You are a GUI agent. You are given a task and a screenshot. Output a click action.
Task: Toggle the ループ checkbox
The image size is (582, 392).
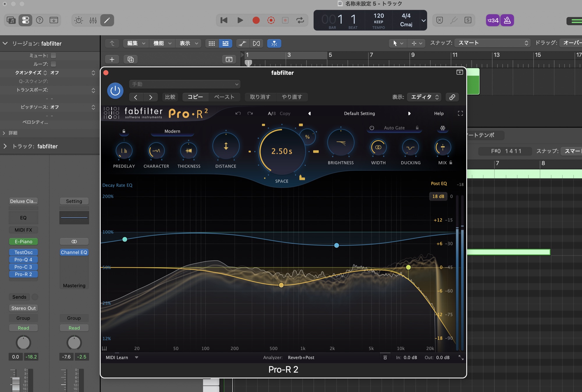(x=53, y=64)
